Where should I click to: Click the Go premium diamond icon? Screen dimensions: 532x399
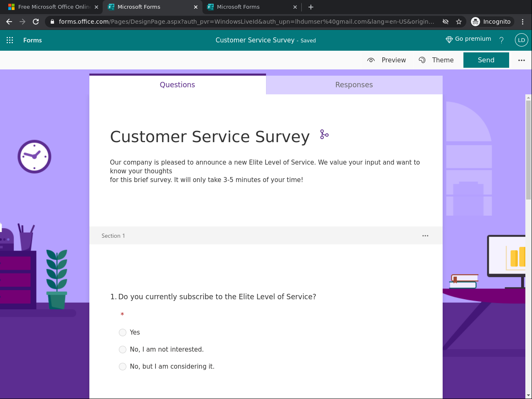[x=449, y=39]
